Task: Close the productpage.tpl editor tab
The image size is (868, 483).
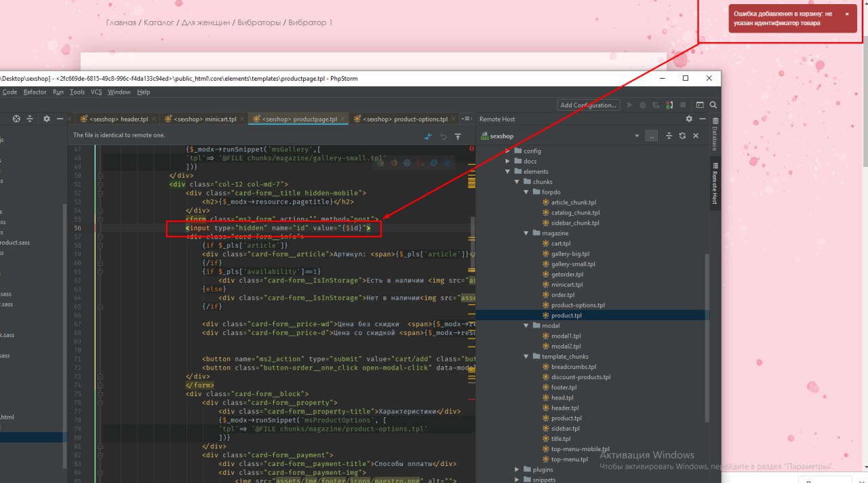Action: (x=343, y=119)
